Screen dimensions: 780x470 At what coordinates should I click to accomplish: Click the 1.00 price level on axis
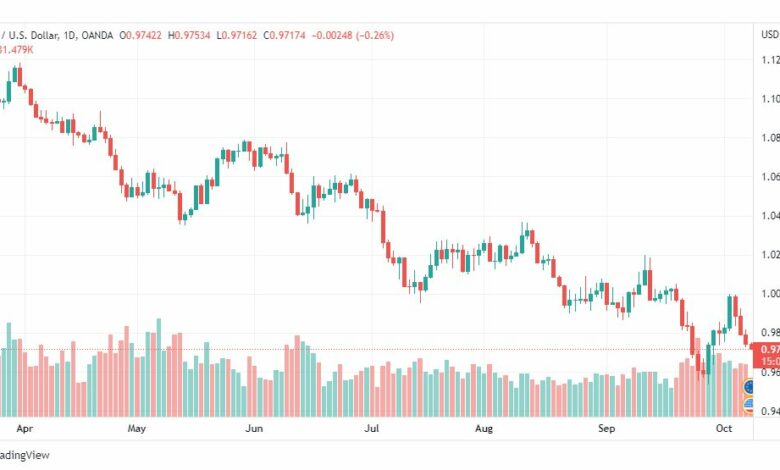pos(770,293)
